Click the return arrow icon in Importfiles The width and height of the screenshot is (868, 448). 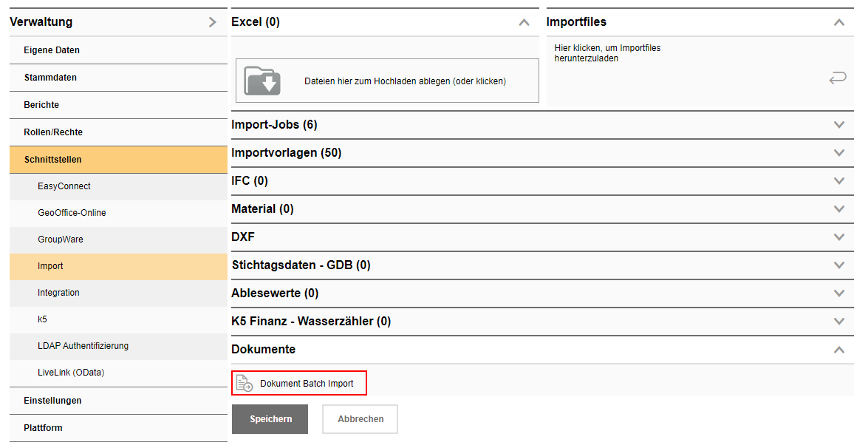tap(837, 78)
